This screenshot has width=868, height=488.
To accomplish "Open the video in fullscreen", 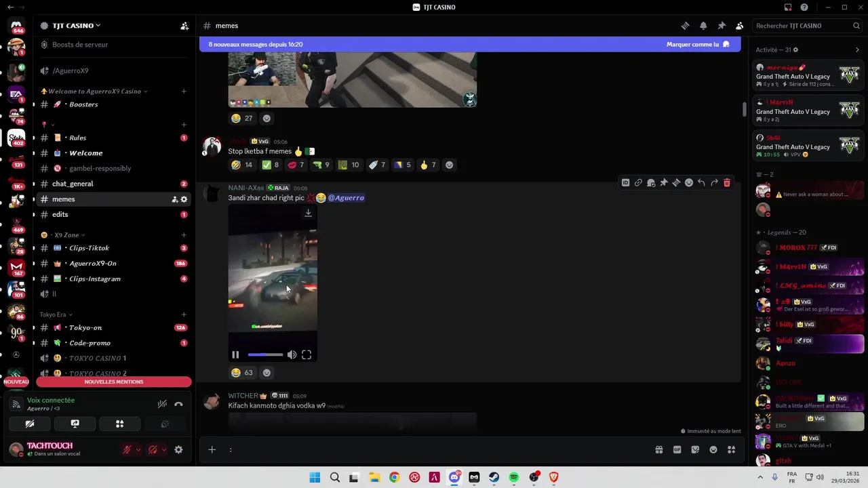I will coord(307,354).
